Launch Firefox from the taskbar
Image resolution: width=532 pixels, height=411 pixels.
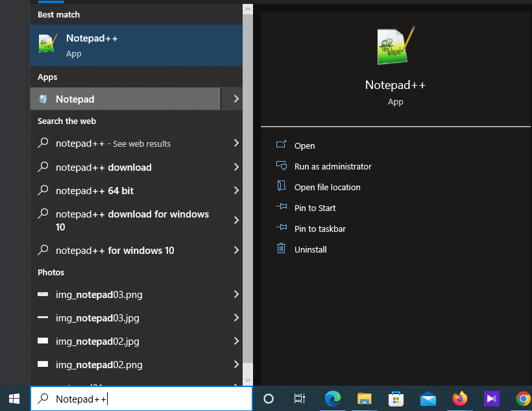(459, 399)
